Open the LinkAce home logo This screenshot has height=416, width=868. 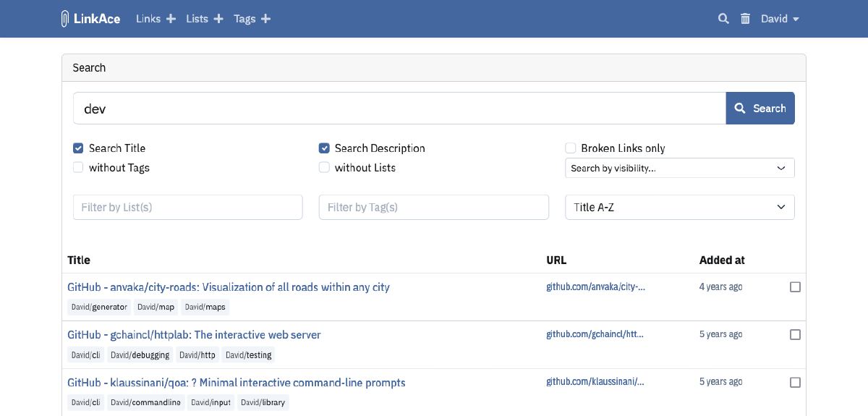90,19
